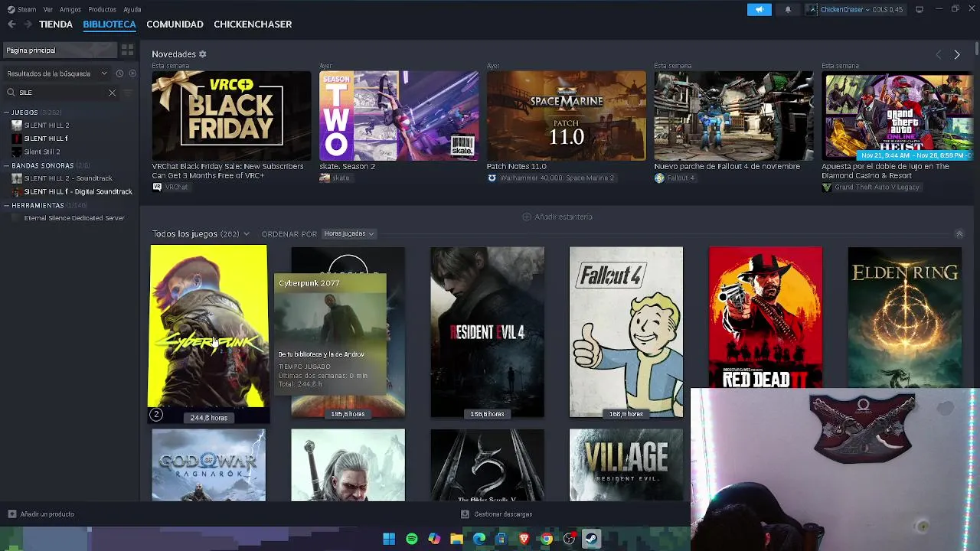
Task: Open the Space Marine Patch 11.0 card
Action: click(x=567, y=116)
